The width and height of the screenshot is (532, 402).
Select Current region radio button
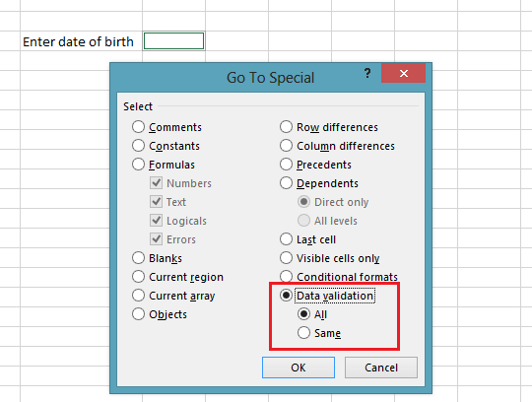pos(139,277)
